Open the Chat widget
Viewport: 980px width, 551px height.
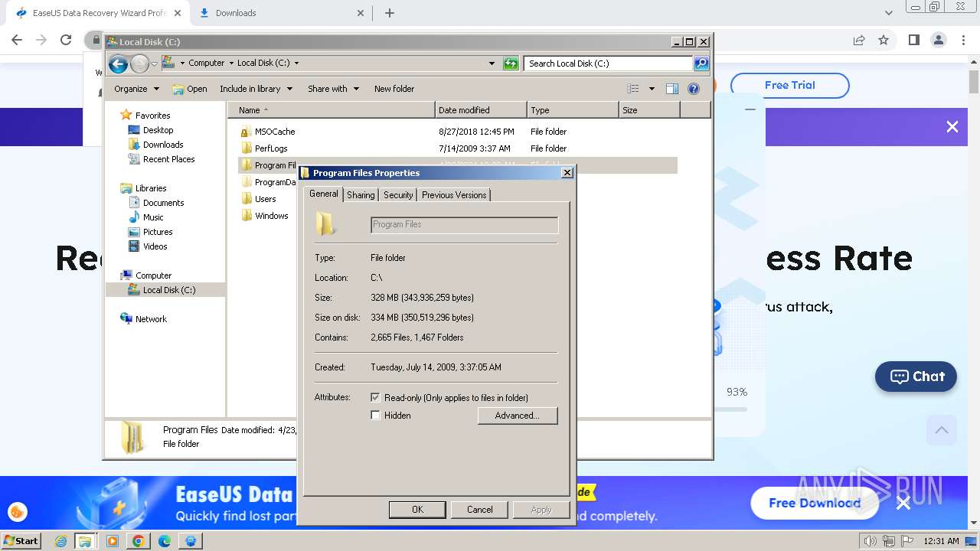916,377
